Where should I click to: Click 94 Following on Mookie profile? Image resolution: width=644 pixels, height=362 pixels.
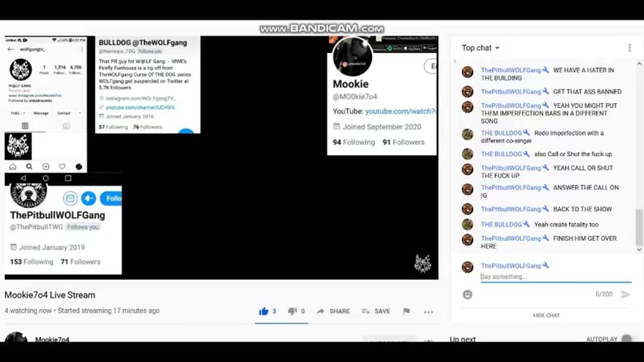[354, 142]
